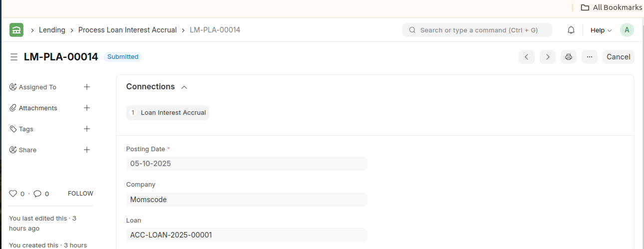Go to Process Loan Interest Accrual breadcrumb
The height and width of the screenshot is (249, 644).
tap(127, 30)
